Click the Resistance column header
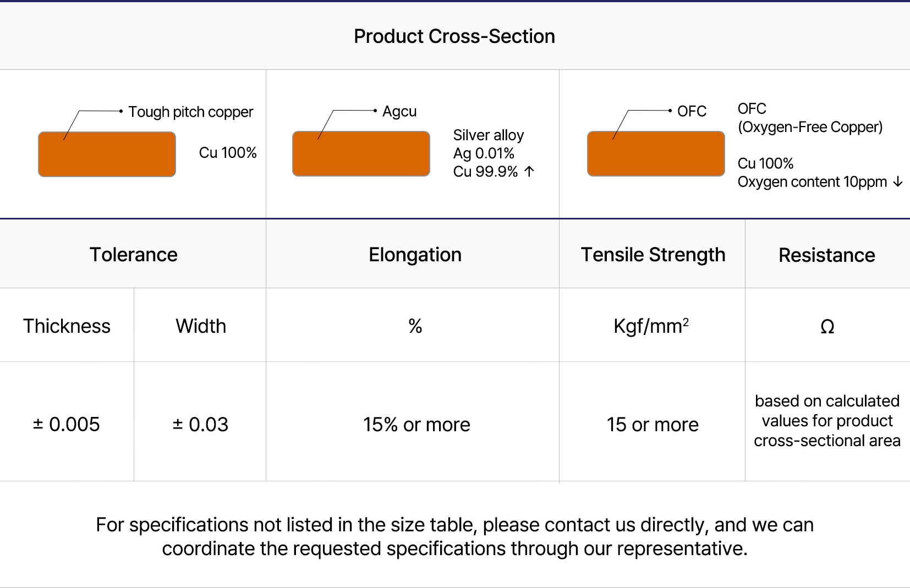 [826, 255]
